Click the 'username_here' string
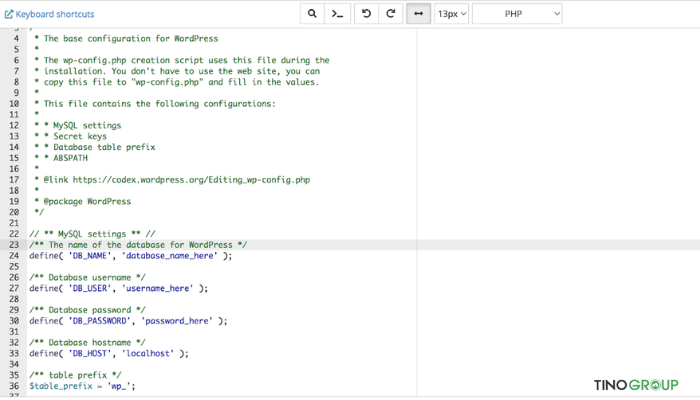Screen dimensions: 700x400 [x=158, y=288]
